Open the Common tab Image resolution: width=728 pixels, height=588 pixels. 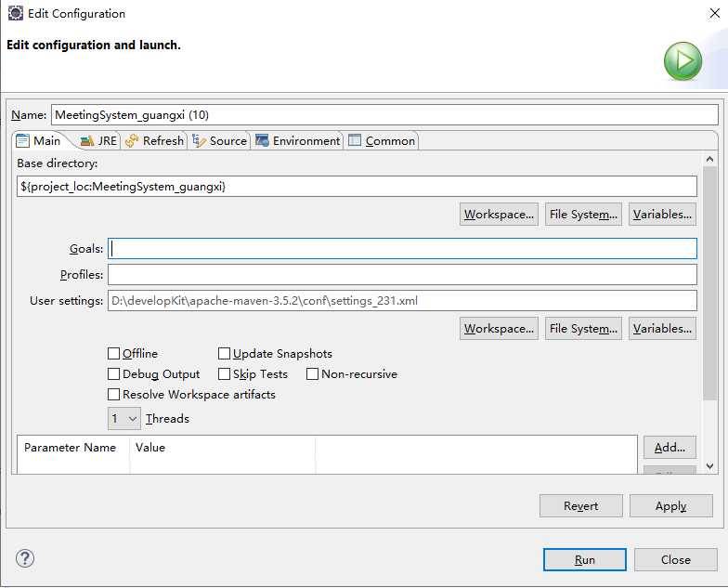[x=382, y=141]
